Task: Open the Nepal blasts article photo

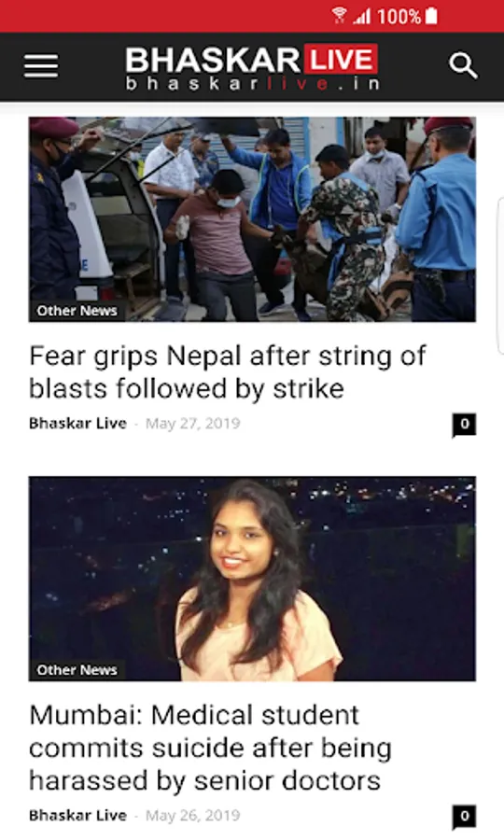Action: click(x=252, y=219)
